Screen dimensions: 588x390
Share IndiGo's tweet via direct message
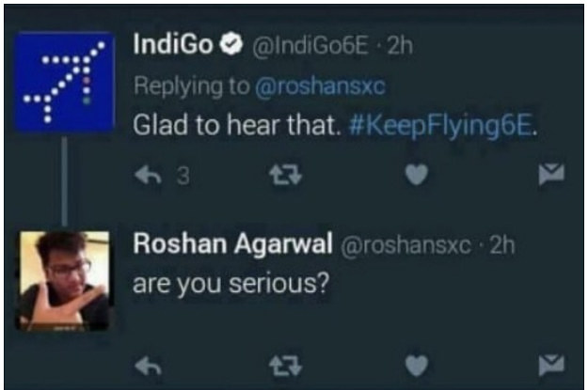(x=551, y=174)
